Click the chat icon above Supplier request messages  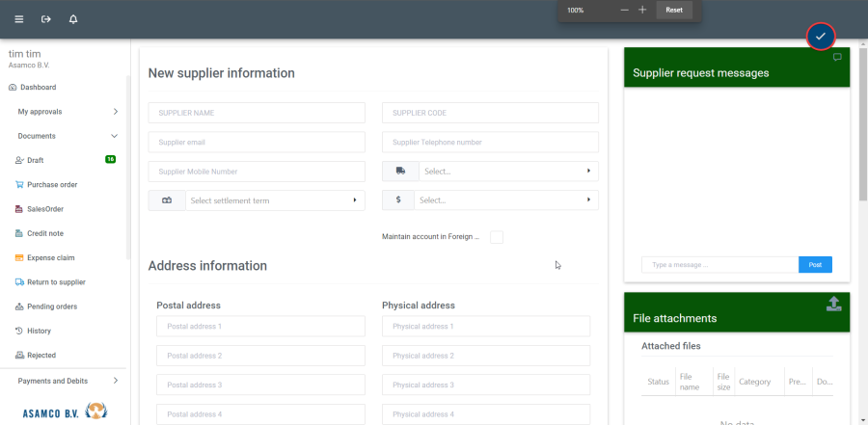tap(837, 58)
